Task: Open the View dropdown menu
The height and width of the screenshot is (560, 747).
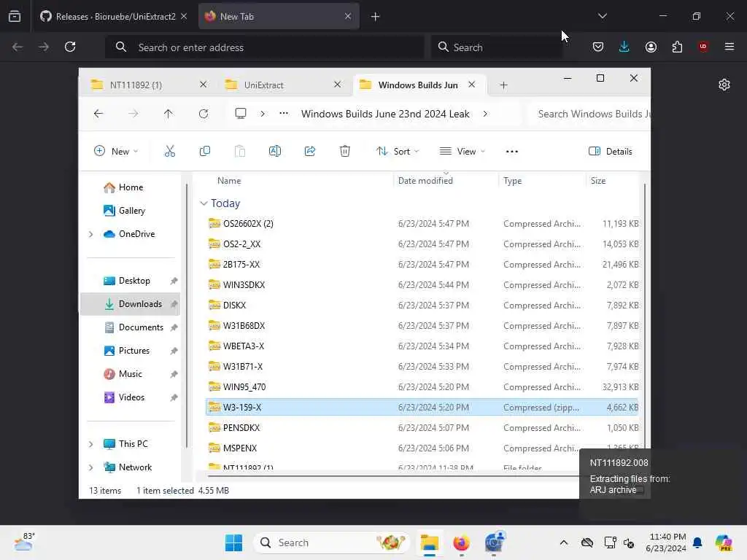Action: coord(462,152)
